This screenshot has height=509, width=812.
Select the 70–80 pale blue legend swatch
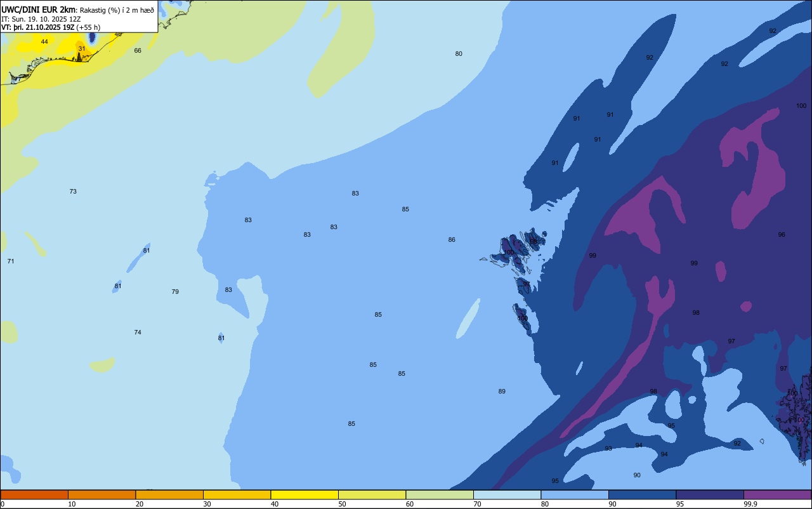tap(507, 494)
